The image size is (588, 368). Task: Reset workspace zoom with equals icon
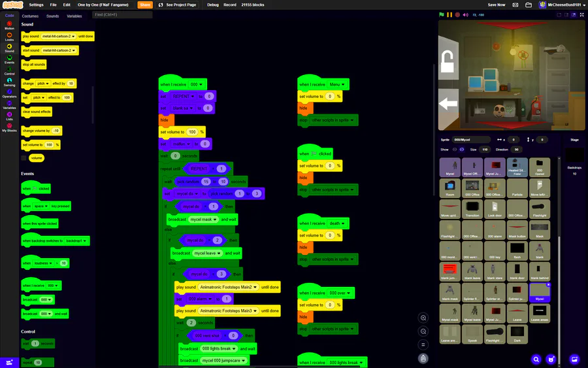click(x=423, y=344)
